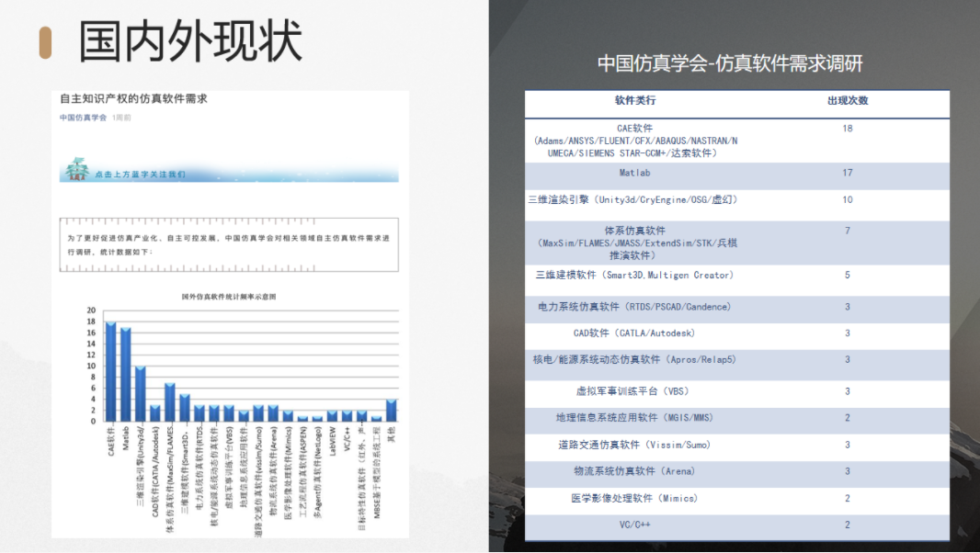
Task: Click the 软件类行 table column header
Action: coord(635,101)
